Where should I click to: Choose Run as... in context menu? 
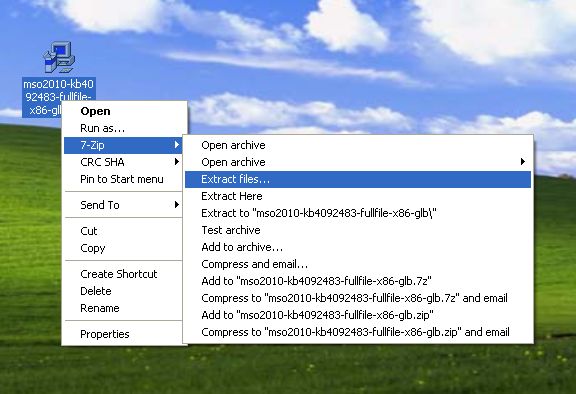(x=123, y=128)
